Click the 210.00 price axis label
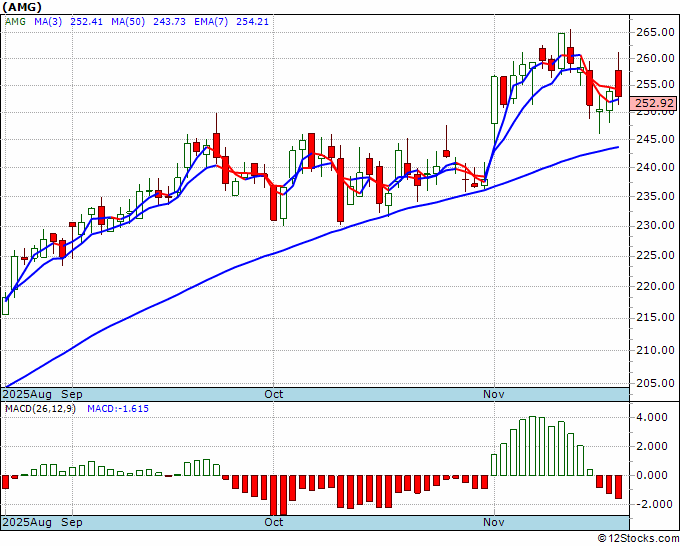Viewport: 680px width, 546px height. (655, 350)
